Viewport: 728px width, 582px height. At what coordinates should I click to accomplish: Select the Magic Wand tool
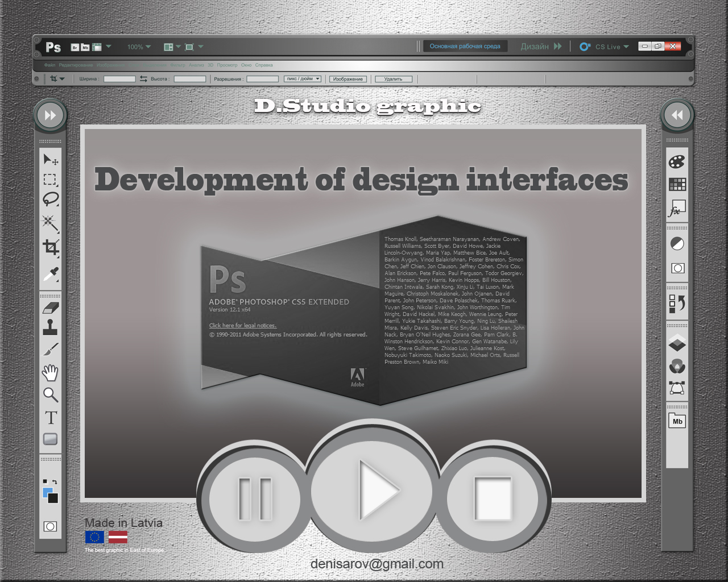pos(51,223)
